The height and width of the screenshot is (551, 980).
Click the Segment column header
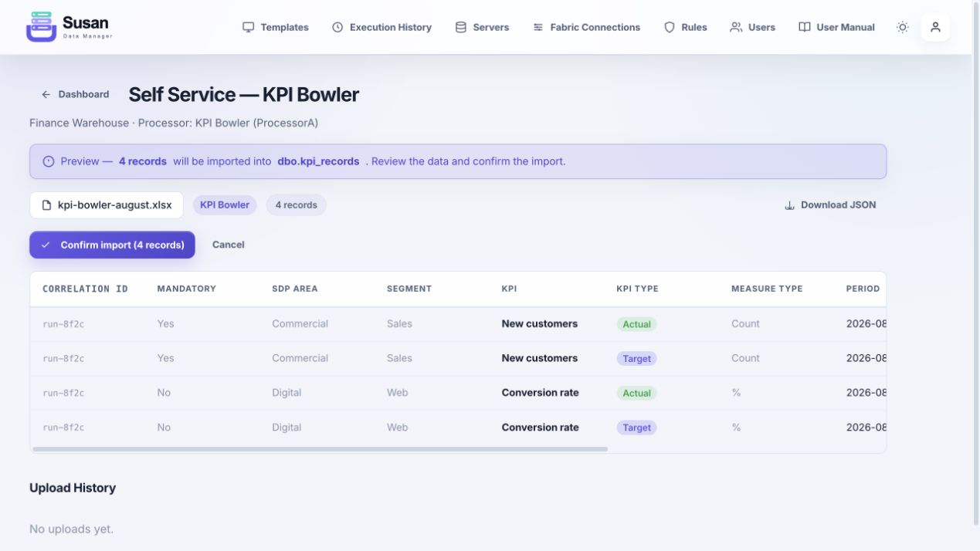(x=409, y=289)
